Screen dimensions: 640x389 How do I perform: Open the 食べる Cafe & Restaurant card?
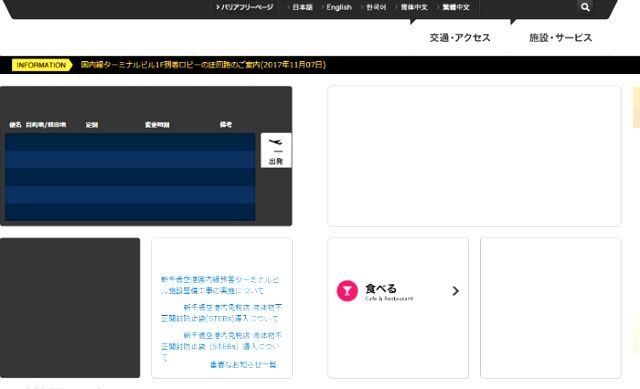(398, 308)
